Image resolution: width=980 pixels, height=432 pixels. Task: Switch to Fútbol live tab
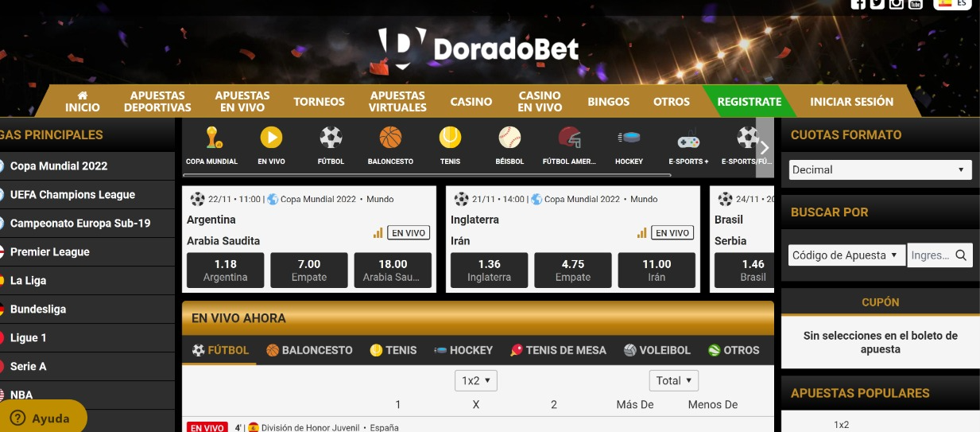(220, 350)
